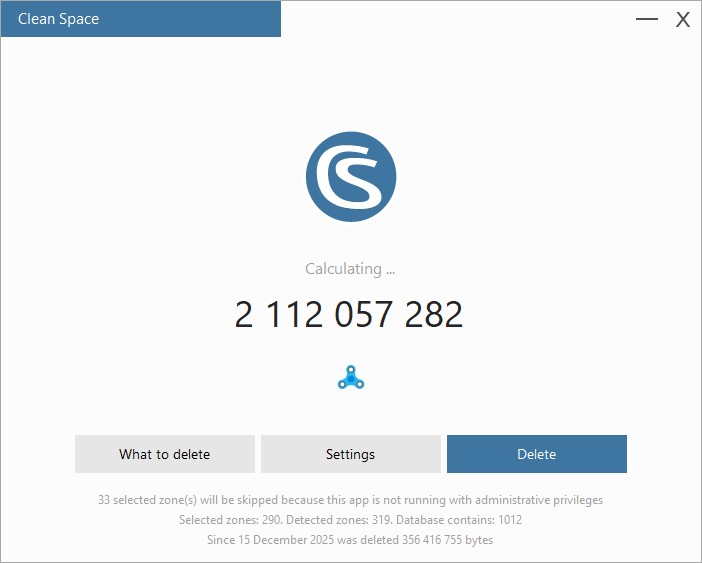702x563 pixels.
Task: Click the Calculating status label
Action: (350, 269)
